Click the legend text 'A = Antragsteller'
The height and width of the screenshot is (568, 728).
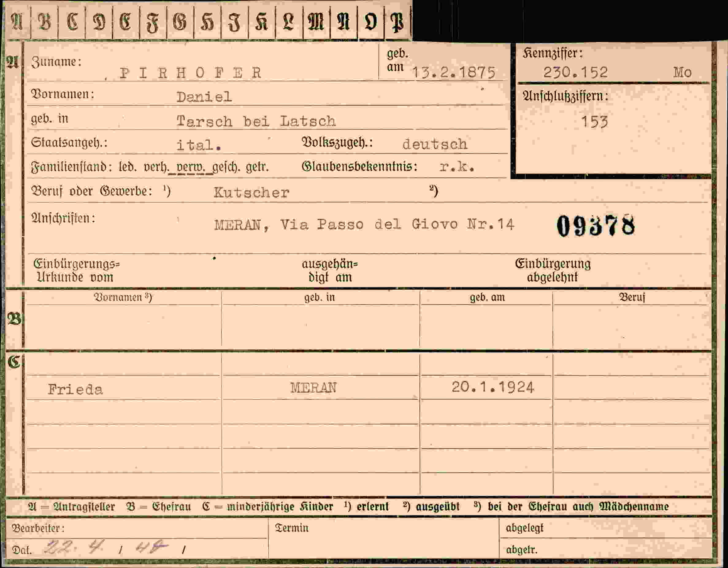click(x=71, y=507)
